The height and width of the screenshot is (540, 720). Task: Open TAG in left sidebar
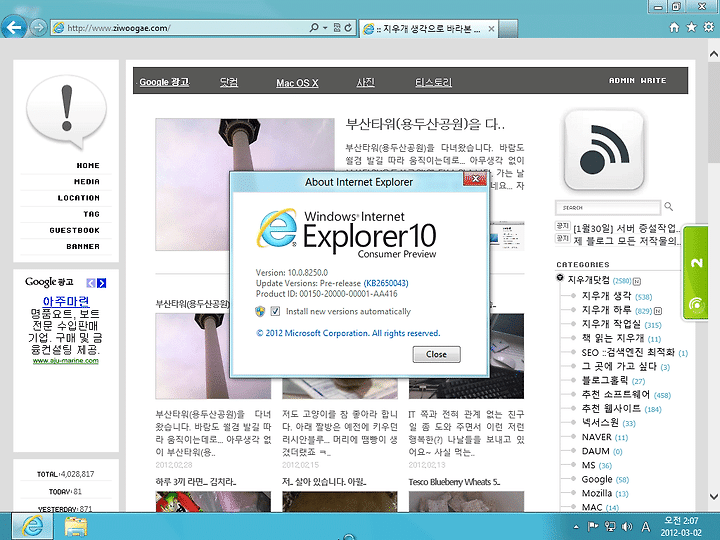coord(91,214)
